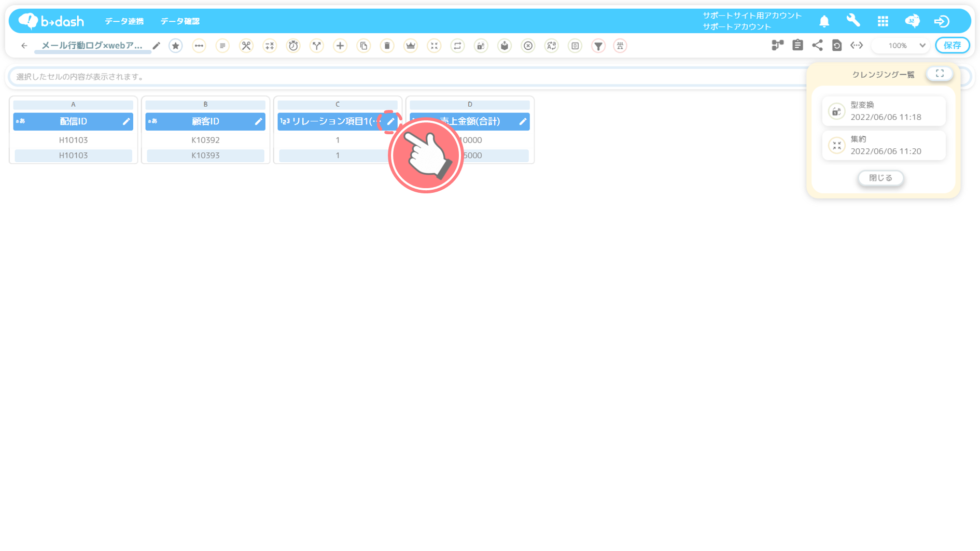Select column letter D
Screen dimensions: 980x551
click(x=470, y=104)
